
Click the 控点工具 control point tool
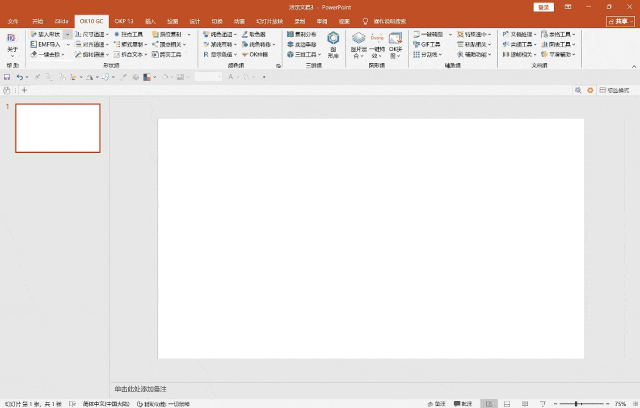129,34
